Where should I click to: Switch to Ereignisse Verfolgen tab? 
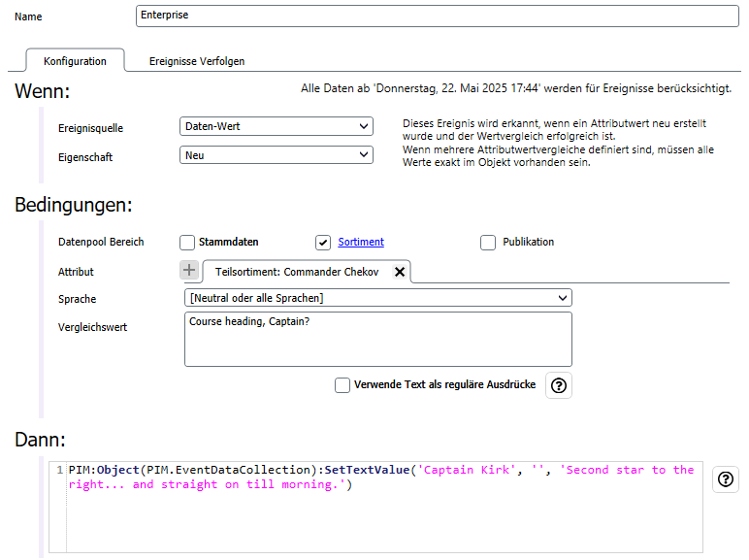pyautogui.click(x=197, y=61)
